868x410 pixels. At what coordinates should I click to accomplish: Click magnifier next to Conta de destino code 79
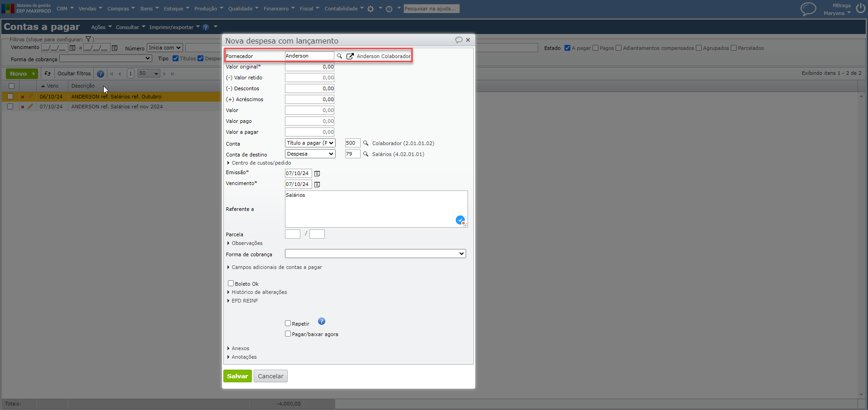coord(366,154)
